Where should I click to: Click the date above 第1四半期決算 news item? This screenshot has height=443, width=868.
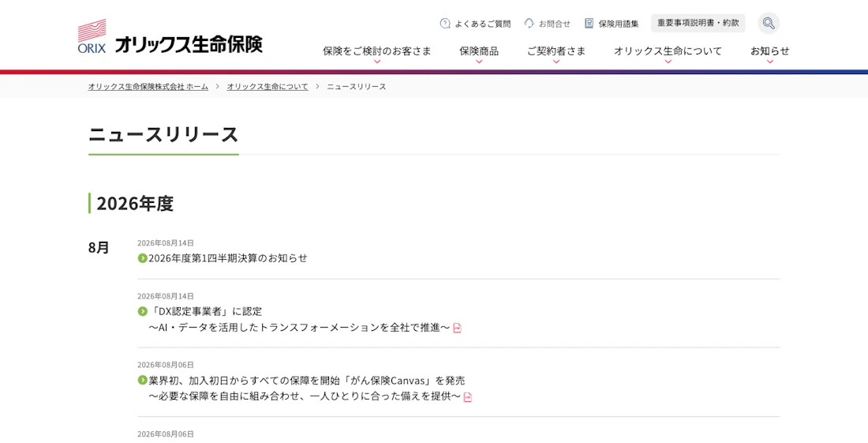[166, 243]
